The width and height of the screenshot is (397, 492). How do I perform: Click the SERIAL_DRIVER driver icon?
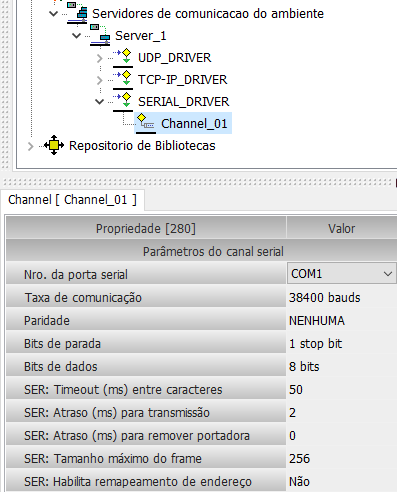point(123,101)
